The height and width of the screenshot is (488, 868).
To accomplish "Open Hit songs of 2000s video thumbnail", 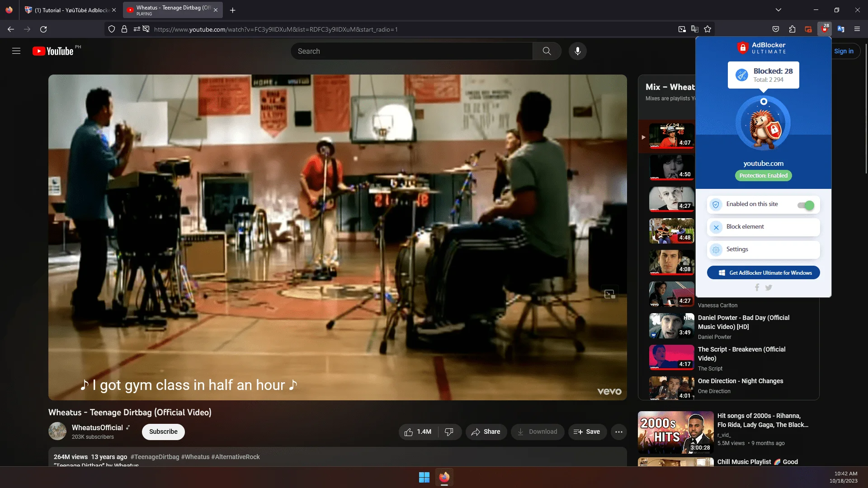I will click(675, 432).
